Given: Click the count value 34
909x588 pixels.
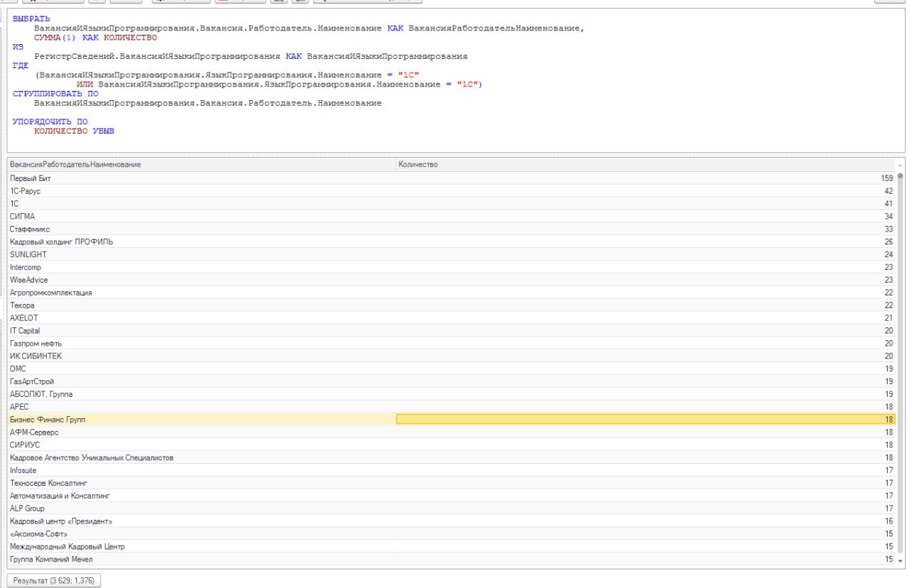Looking at the screenshot, I should pyautogui.click(x=888, y=216).
